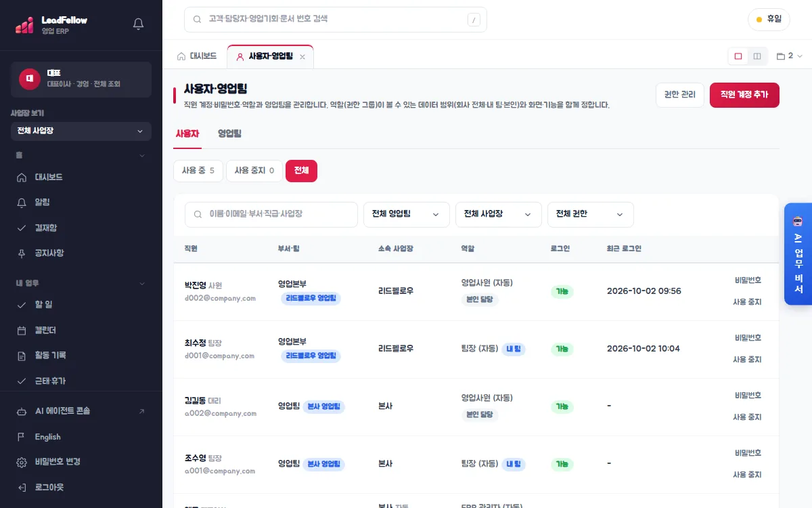The width and height of the screenshot is (812, 508).
Task: Launch AI 에이전트 콘솔 robot icon
Action: click(22, 411)
